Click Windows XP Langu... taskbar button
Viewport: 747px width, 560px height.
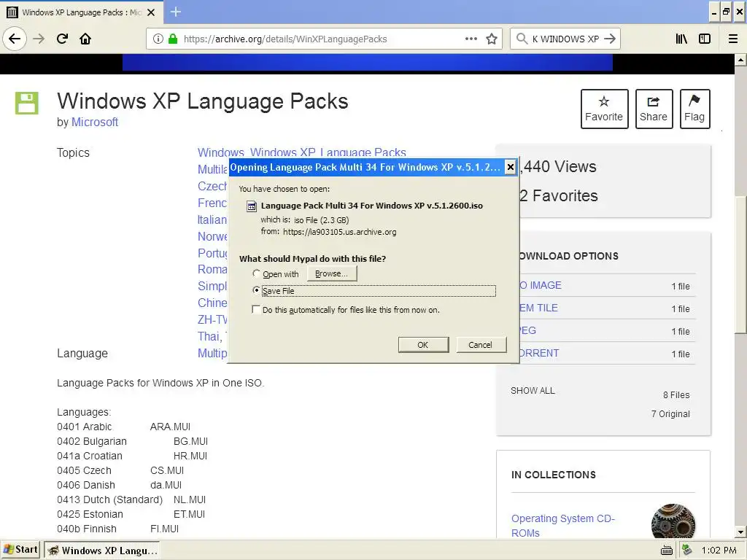coord(102,551)
